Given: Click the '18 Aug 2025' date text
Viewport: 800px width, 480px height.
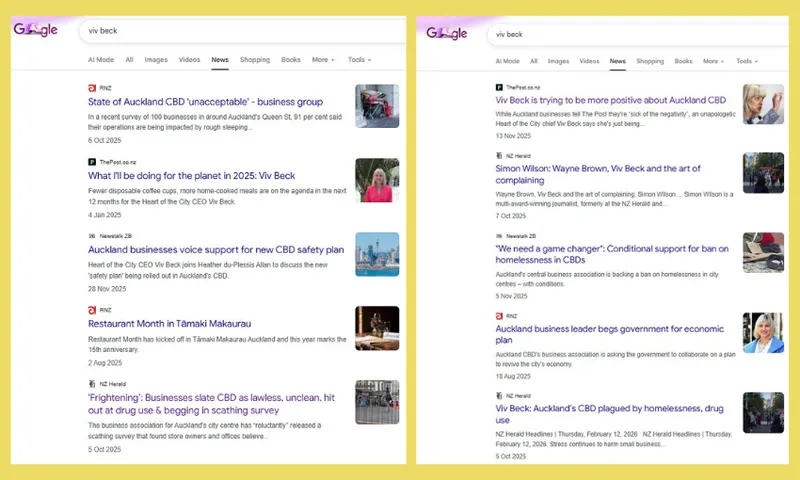Looking at the screenshot, I should 513,376.
